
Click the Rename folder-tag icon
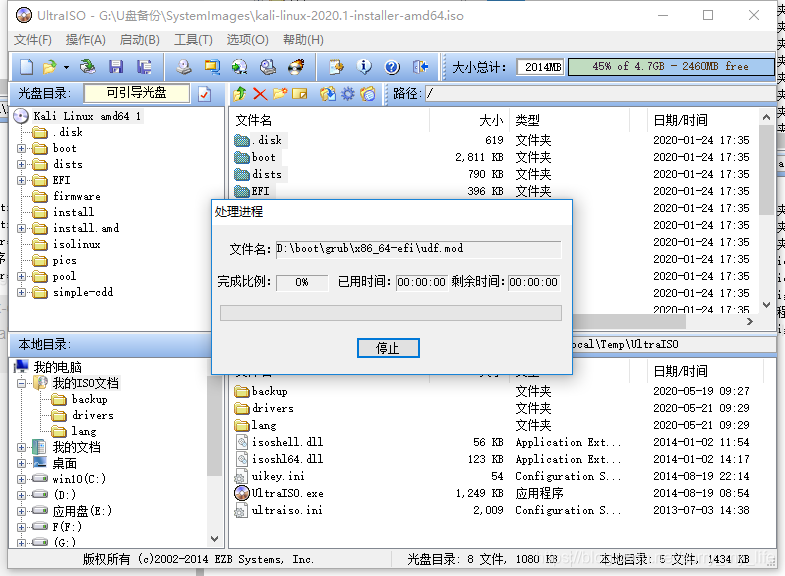[299, 94]
